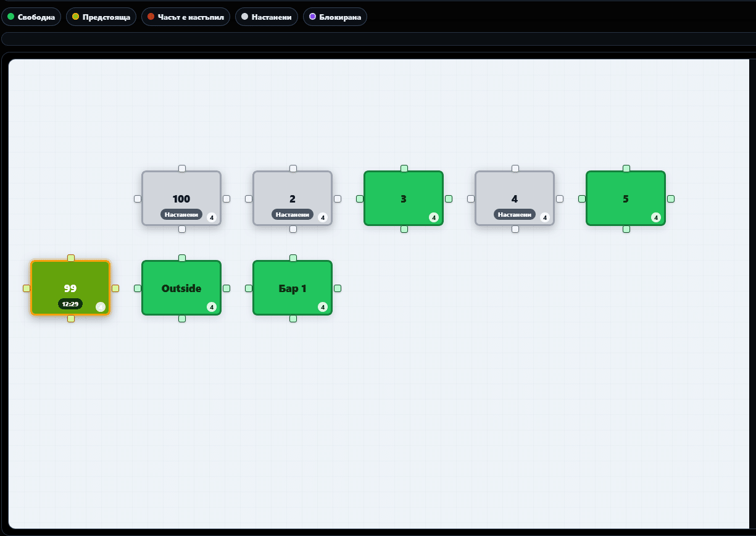
Task: Click the top connector handle of table 100
Action: (182, 169)
